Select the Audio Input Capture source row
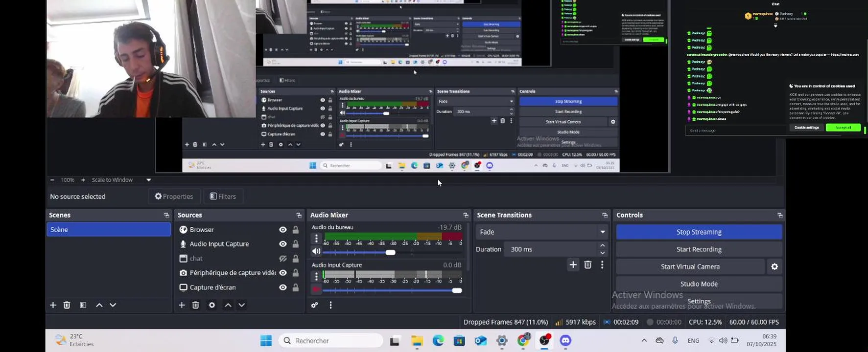 point(239,244)
